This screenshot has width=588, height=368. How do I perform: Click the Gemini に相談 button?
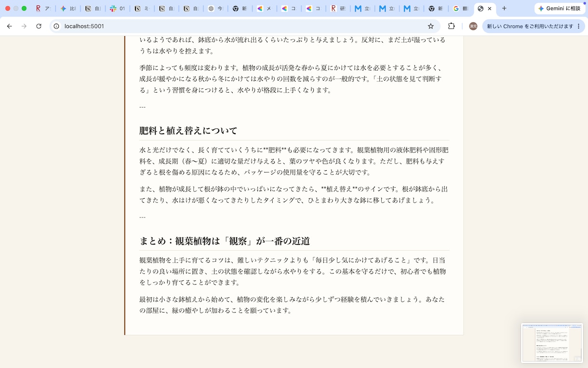point(559,9)
